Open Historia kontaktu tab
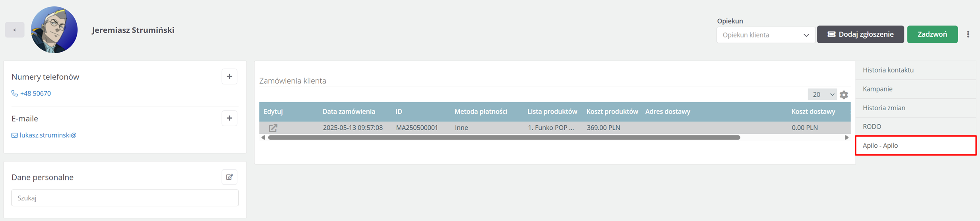 (x=888, y=70)
